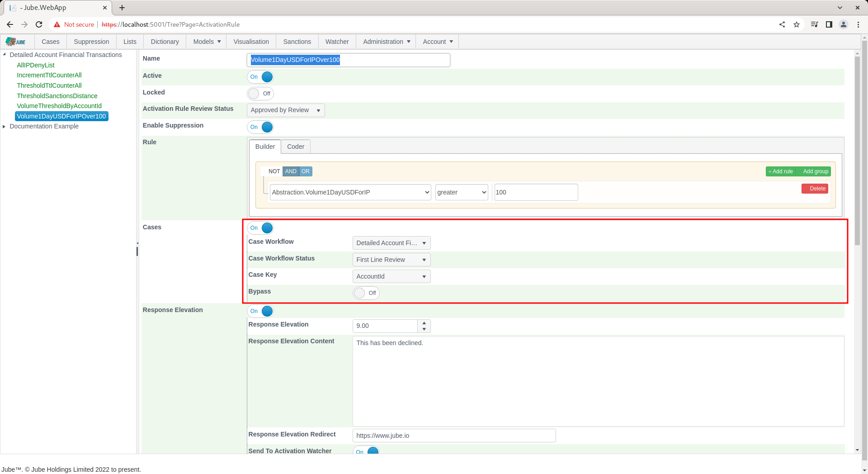Open the greater operator dropdown

coord(462,192)
